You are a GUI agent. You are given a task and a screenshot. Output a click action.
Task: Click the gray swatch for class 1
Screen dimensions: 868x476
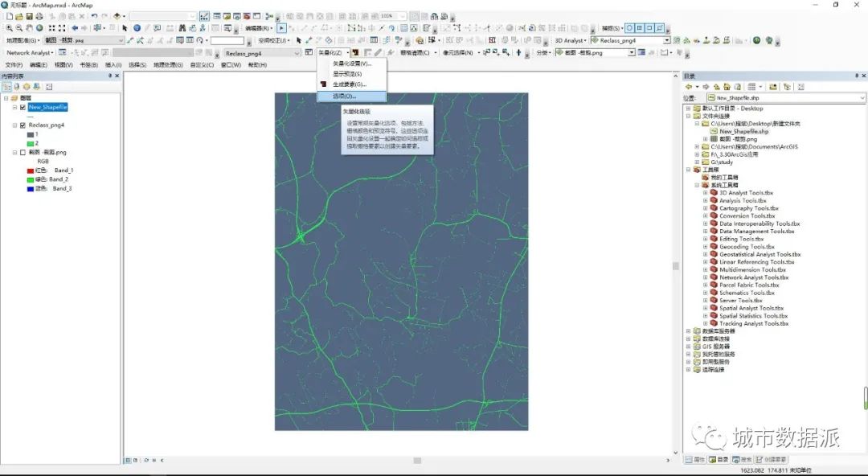pyautogui.click(x=31, y=134)
